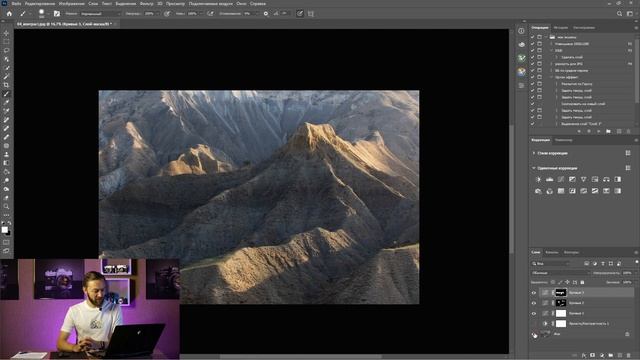Open the Изображение menu

coord(71,3)
